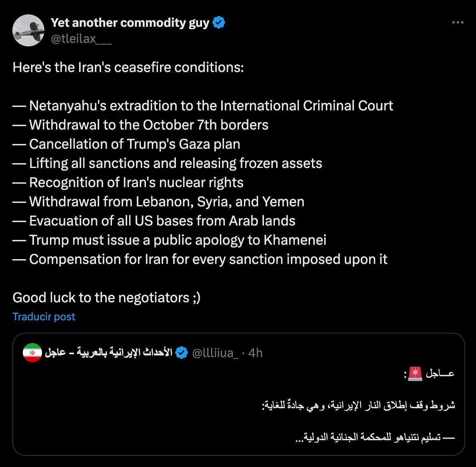The height and width of the screenshot is (467, 476).
Task: Click the @llliiua_ handle in quoted post
Action: [215, 353]
